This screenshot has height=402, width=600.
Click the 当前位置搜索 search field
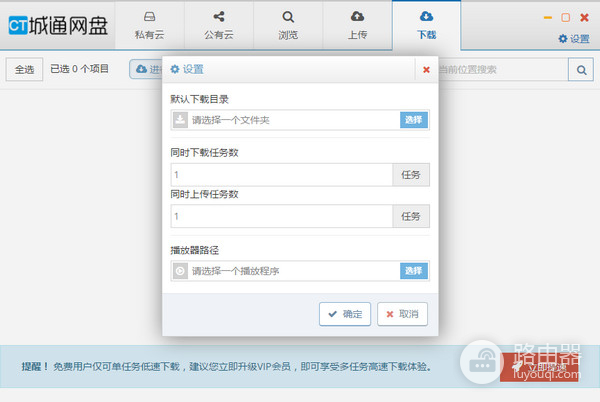coord(503,70)
